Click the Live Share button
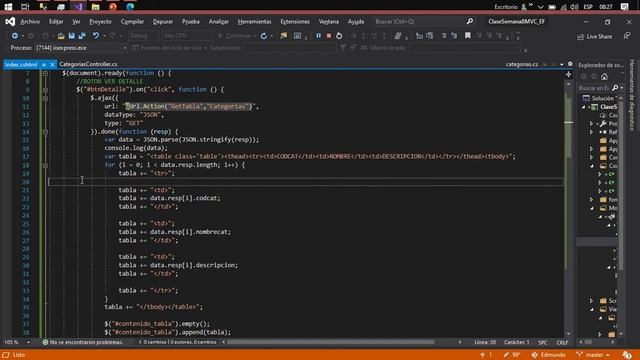 pos(595,36)
